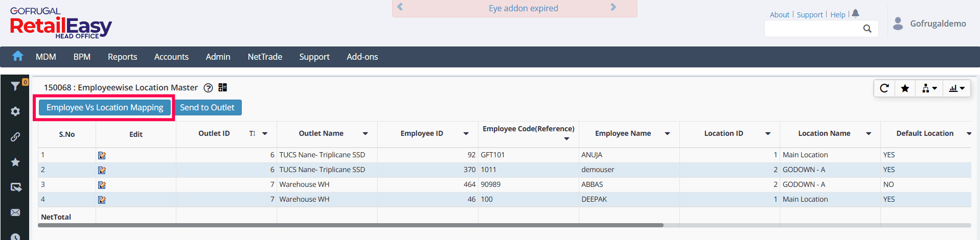Click edit icon for ANUJA row
This screenshot has width=980, height=240.
[x=102, y=155]
